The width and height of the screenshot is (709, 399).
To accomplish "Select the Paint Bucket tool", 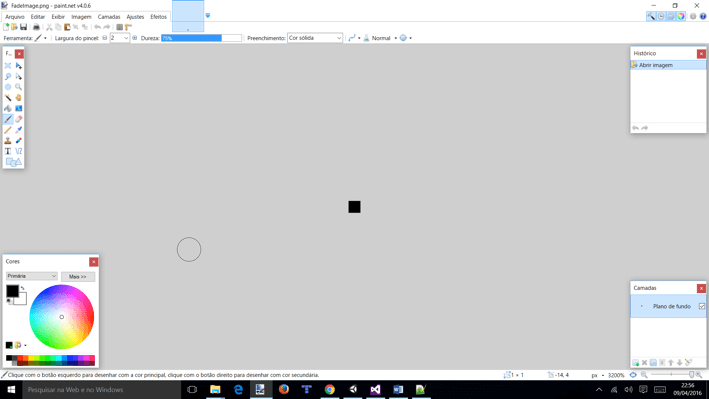I will point(8,109).
